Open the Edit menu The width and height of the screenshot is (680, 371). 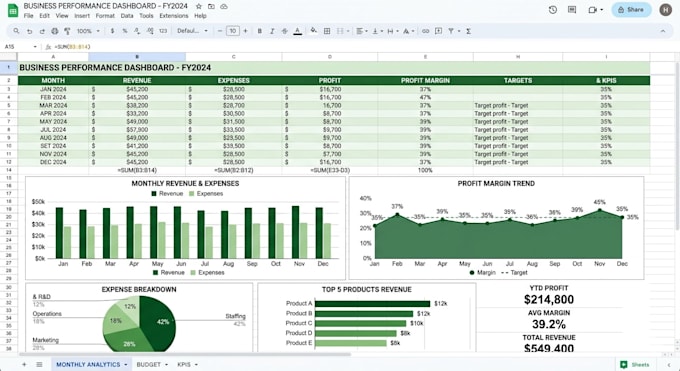click(45, 16)
